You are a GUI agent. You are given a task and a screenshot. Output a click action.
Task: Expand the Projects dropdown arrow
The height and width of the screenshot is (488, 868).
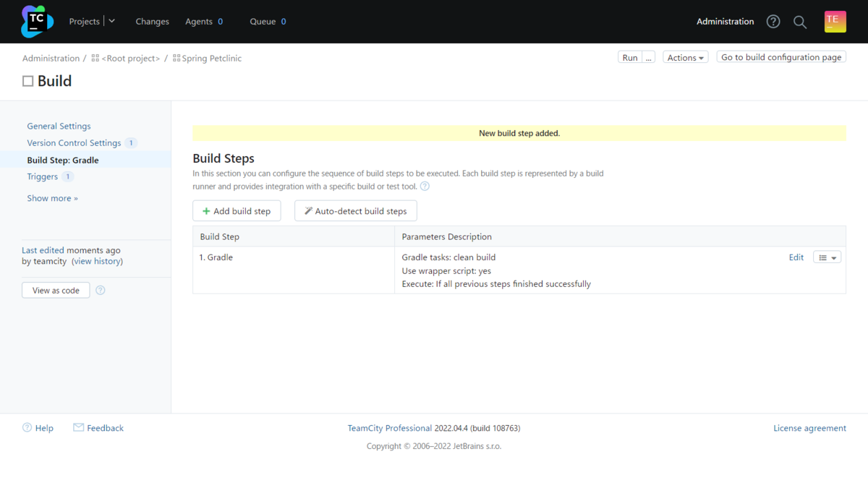(x=112, y=22)
